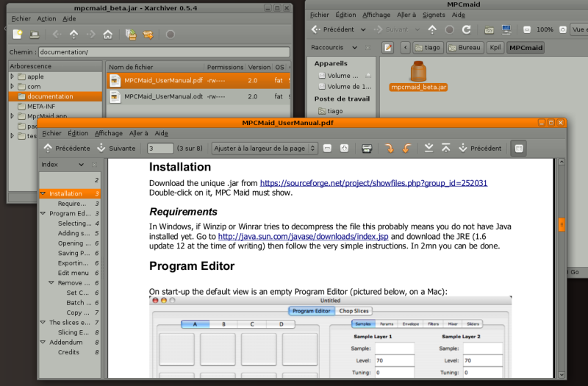Screen dimensions: 588x386
Task: Select the META-INF folder in Arborescence
Action: pos(41,107)
